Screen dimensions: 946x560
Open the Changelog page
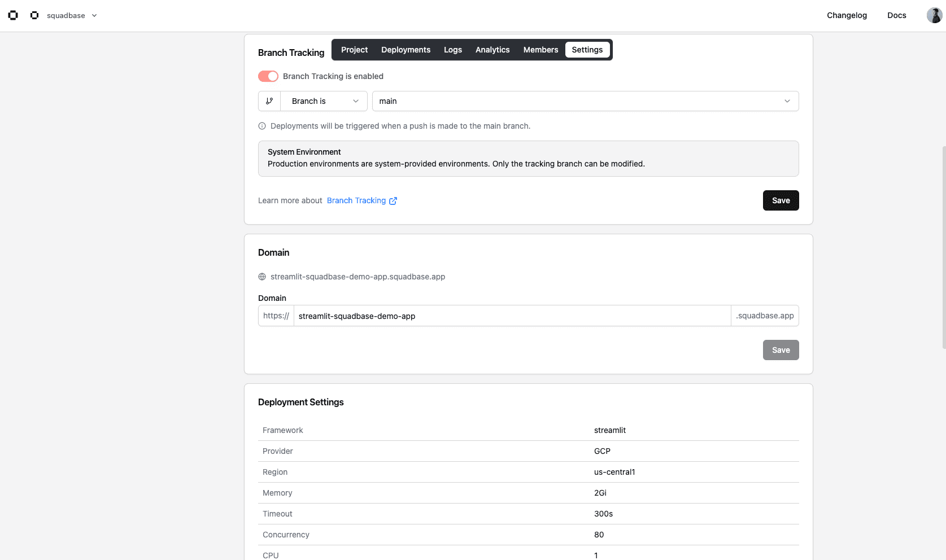point(847,15)
